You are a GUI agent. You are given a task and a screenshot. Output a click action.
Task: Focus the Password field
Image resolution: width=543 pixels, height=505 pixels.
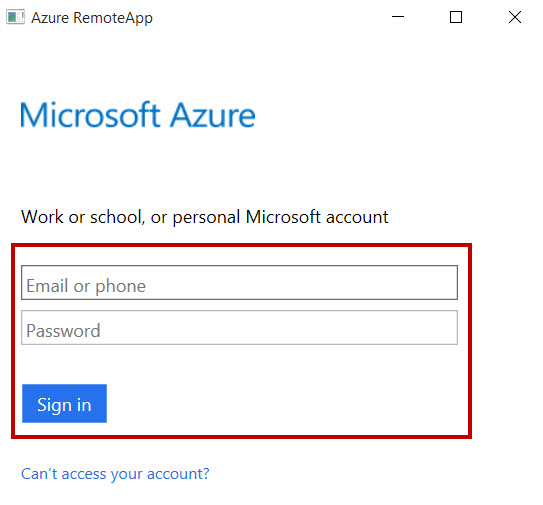coord(239,327)
